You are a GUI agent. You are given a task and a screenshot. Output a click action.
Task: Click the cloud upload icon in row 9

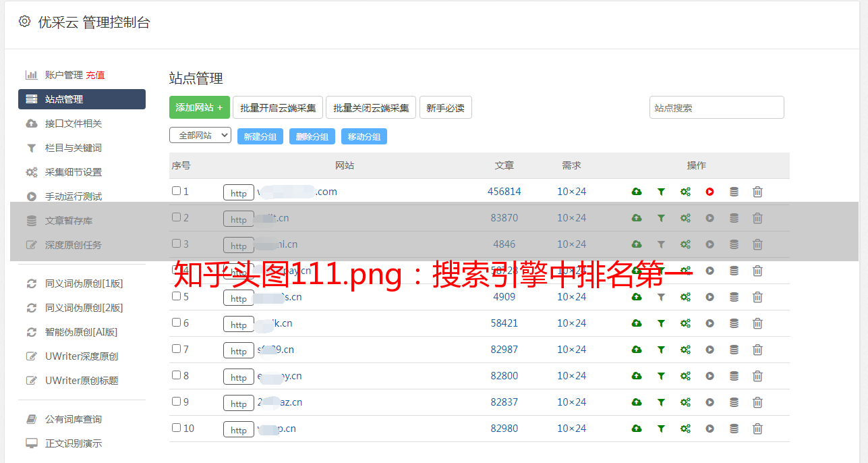tap(637, 402)
